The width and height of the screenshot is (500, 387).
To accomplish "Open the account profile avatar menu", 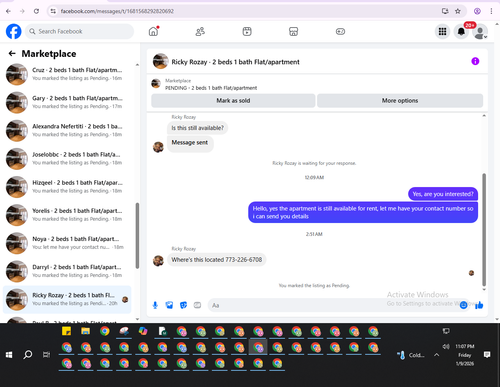I will [480, 32].
